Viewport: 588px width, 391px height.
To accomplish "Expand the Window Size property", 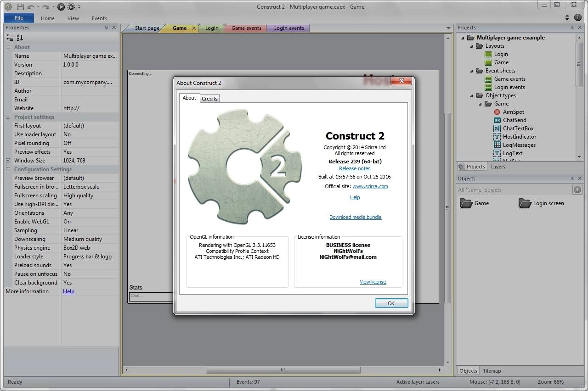I will [8, 161].
